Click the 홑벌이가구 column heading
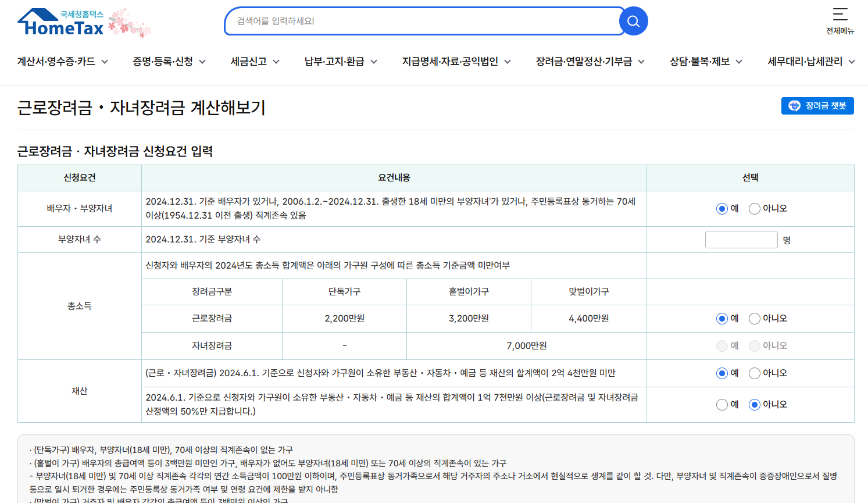 [x=469, y=292]
